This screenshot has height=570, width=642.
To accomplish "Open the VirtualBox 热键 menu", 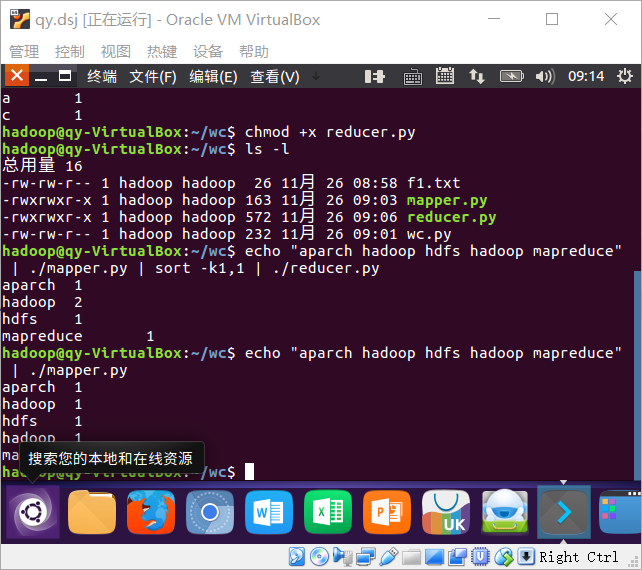I will click(162, 52).
